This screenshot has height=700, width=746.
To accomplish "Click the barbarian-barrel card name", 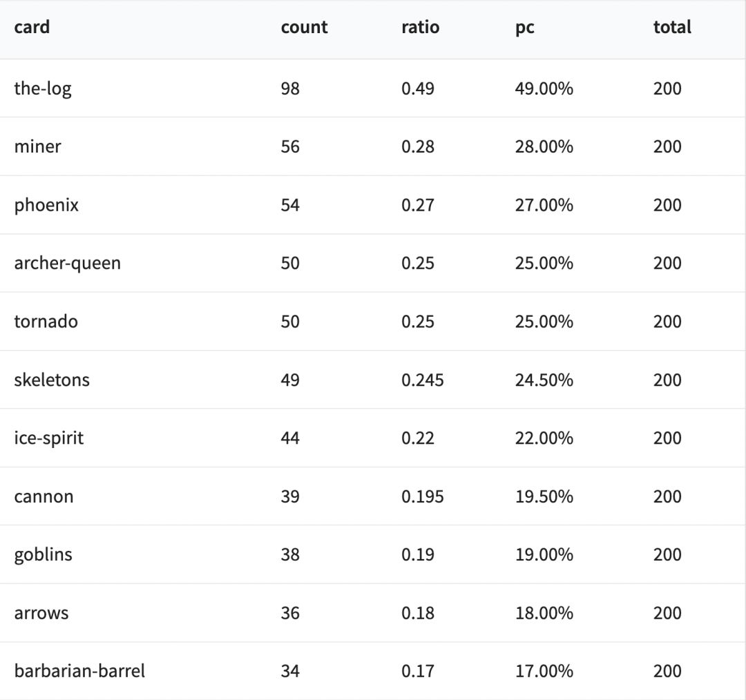I will 79,671.
